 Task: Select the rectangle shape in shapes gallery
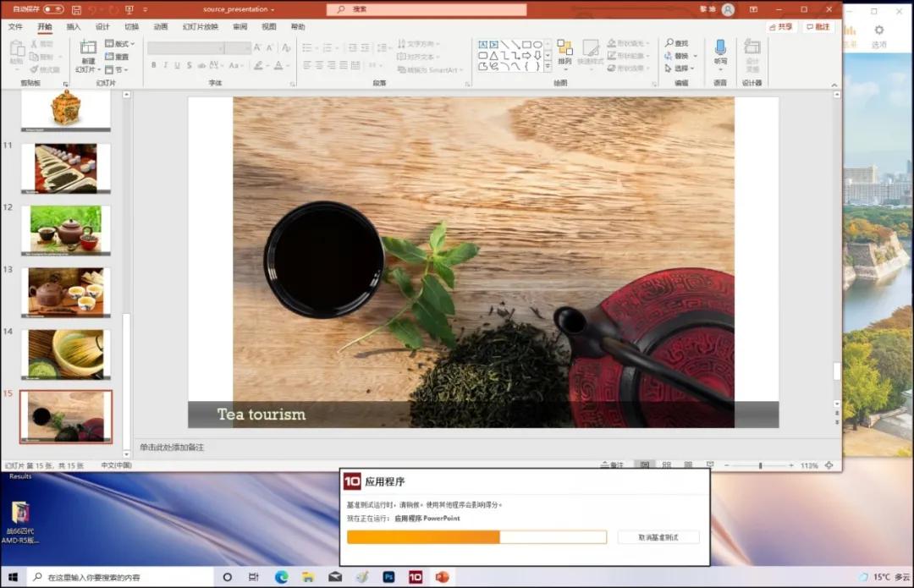[x=526, y=44]
